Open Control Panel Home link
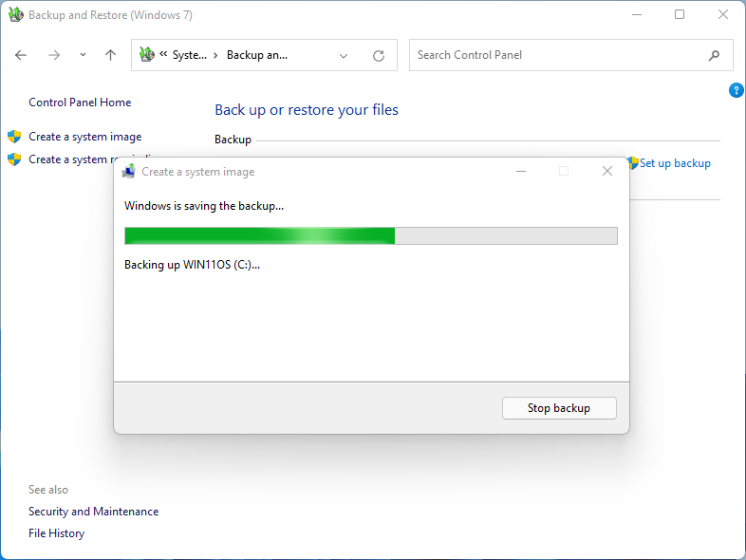This screenshot has height=560, width=746. (x=80, y=103)
